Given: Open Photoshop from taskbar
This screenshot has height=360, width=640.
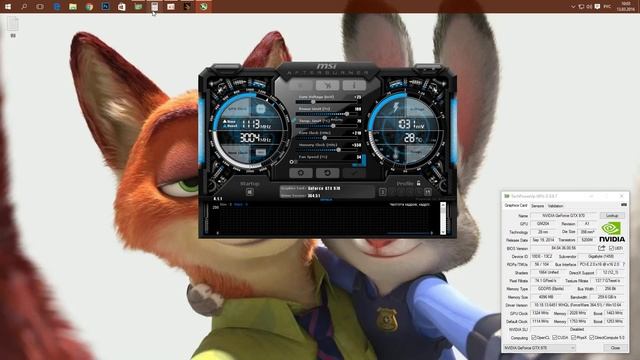Looking at the screenshot, I should pyautogui.click(x=105, y=7).
